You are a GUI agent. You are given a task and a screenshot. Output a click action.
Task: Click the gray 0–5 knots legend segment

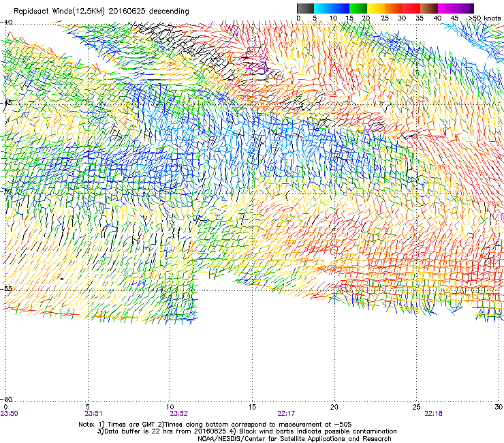point(305,8)
